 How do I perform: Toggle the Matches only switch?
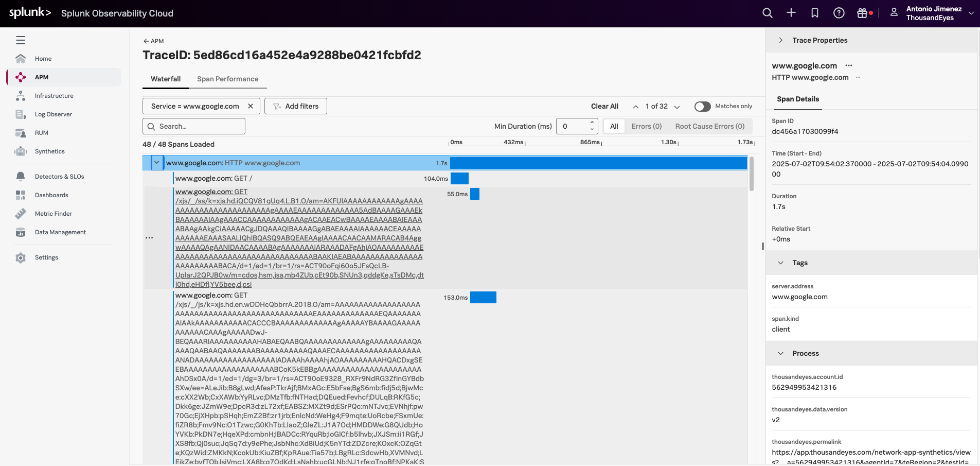(x=702, y=106)
